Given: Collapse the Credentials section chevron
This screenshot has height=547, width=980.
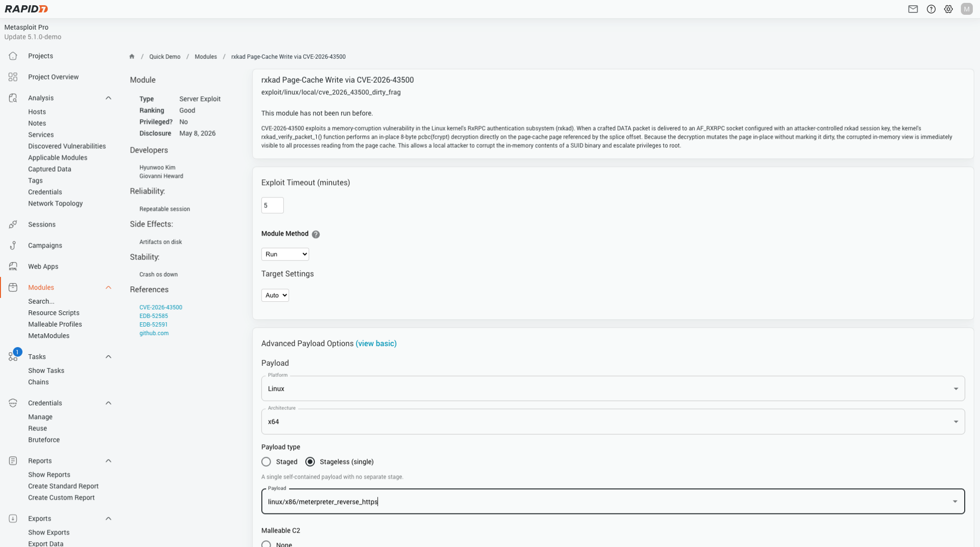Looking at the screenshot, I should click(108, 403).
